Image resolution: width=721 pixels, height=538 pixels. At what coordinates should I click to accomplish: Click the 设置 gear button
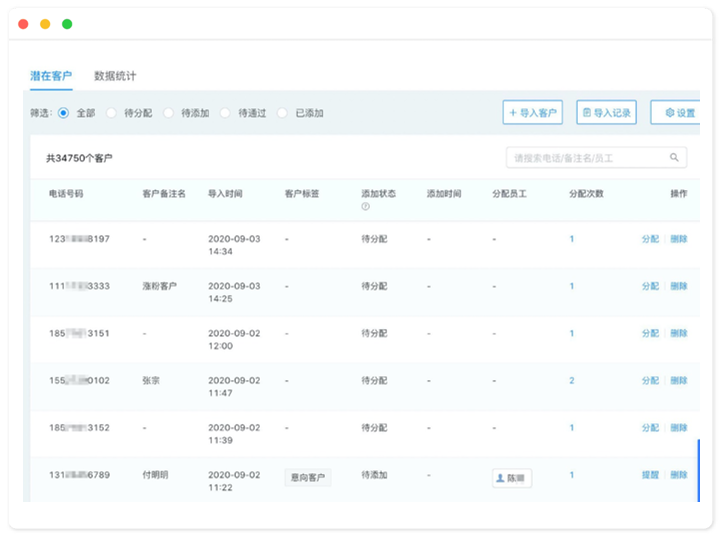pyautogui.click(x=676, y=113)
